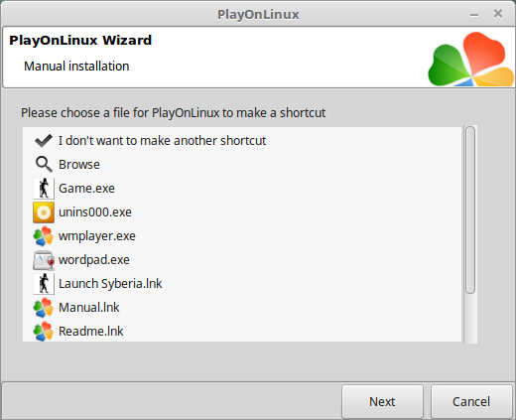Click the Next button

pyautogui.click(x=382, y=401)
